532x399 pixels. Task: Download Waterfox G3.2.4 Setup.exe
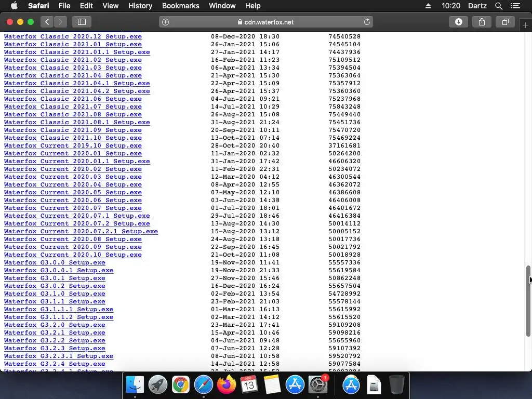point(55,364)
